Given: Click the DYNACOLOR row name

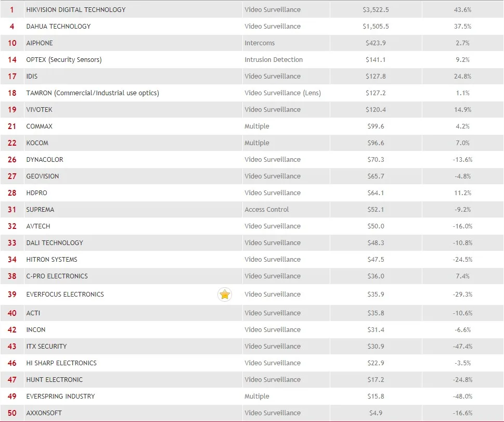Looking at the screenshot, I should click(45, 160).
